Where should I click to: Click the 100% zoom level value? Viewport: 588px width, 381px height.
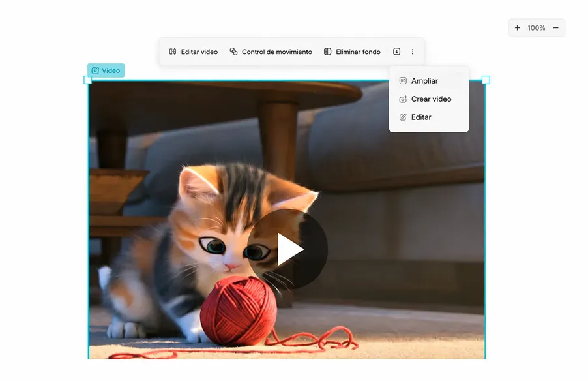(537, 28)
